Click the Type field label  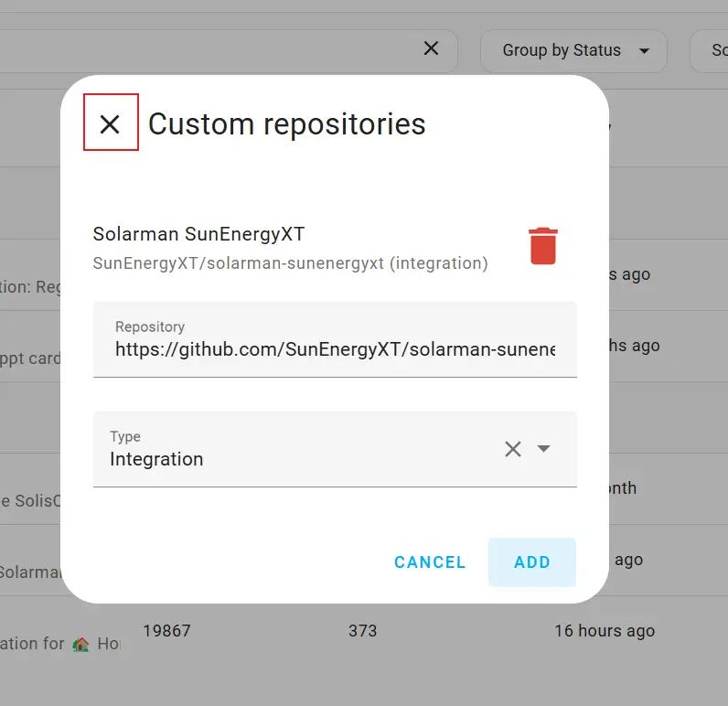tap(125, 436)
